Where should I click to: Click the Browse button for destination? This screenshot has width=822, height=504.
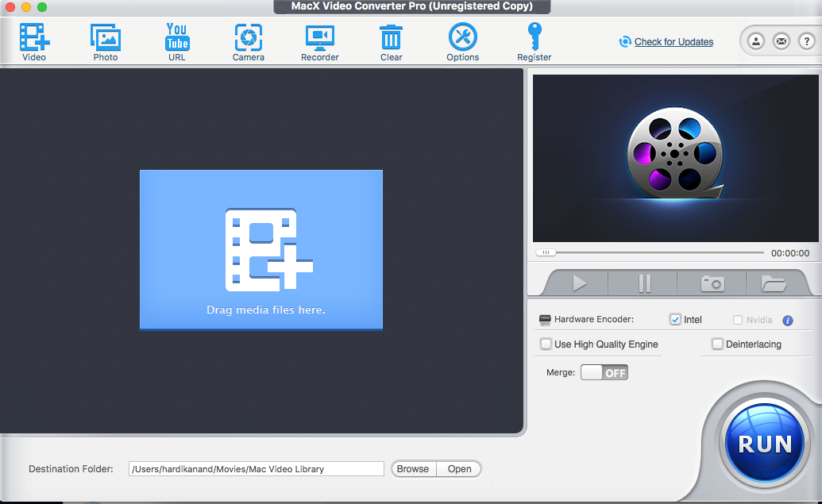click(413, 469)
